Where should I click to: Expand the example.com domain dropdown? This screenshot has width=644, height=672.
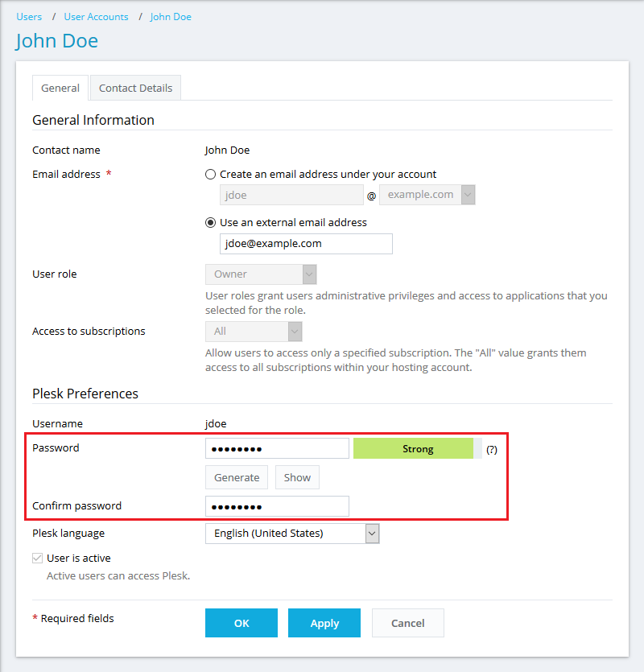(x=427, y=195)
